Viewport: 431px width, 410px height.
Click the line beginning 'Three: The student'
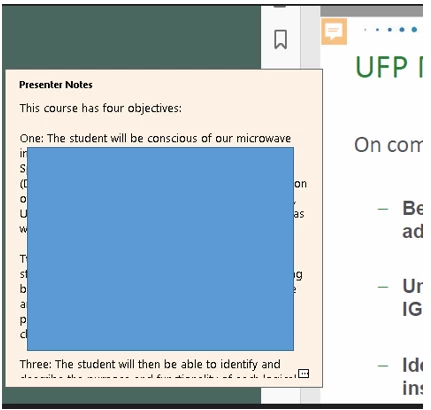[x=150, y=364]
